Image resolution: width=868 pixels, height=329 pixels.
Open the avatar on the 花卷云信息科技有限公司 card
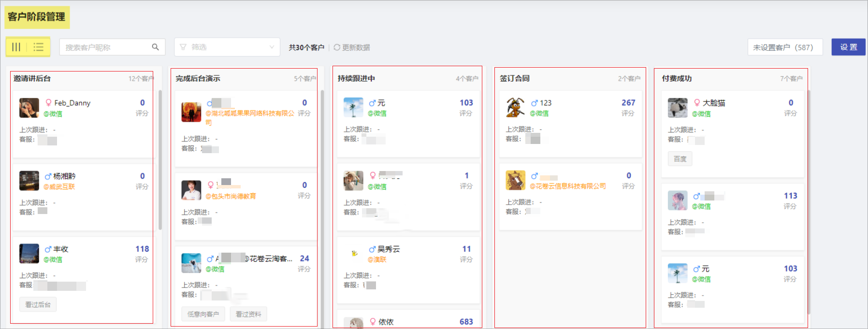pyautogui.click(x=515, y=180)
